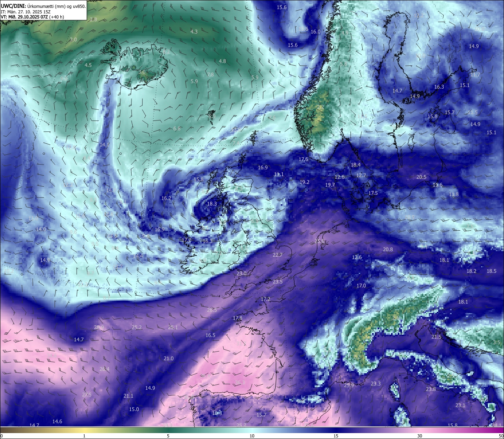
Task: Click the 6.8 value label
Action: [x=177, y=128]
